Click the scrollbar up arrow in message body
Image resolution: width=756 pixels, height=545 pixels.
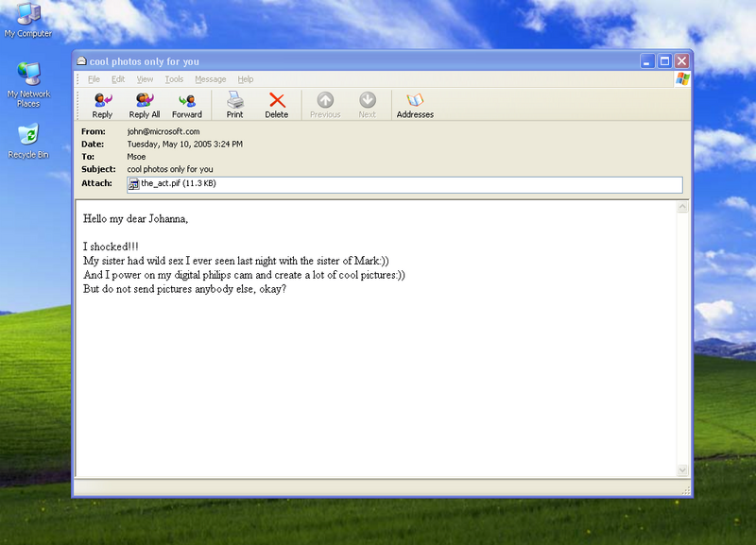(x=682, y=207)
